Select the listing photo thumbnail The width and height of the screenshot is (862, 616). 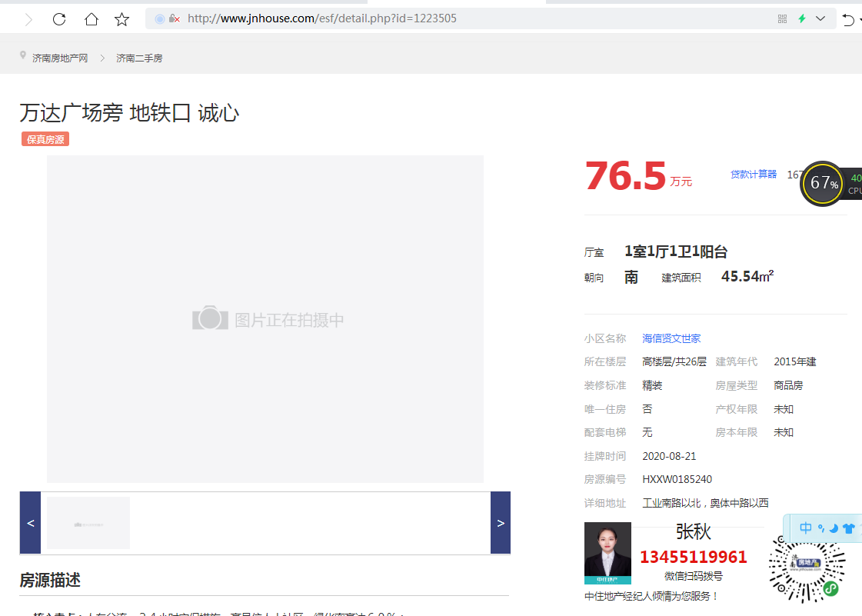pyautogui.click(x=88, y=523)
